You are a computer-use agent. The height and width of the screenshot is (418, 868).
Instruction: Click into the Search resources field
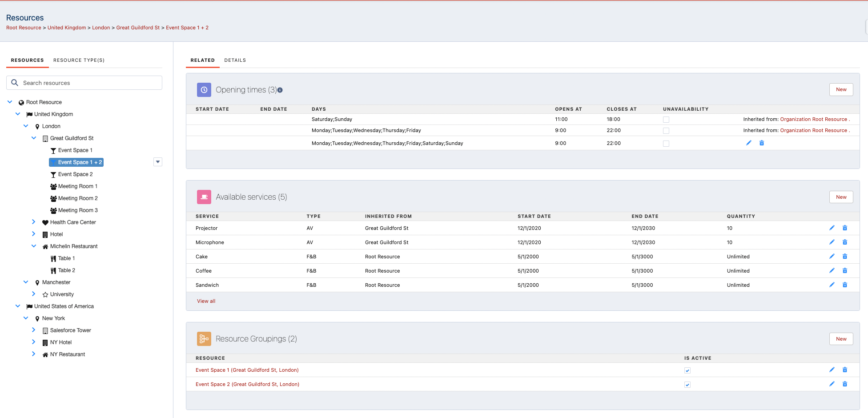coord(89,83)
